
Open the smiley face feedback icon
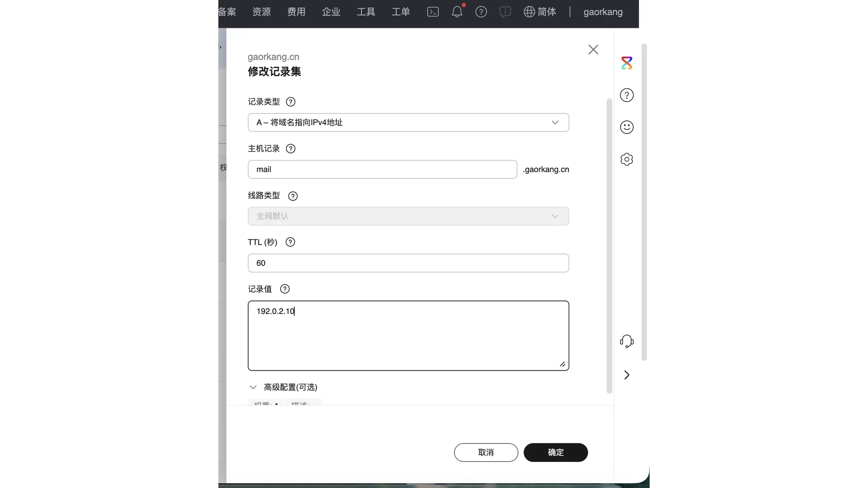click(627, 127)
